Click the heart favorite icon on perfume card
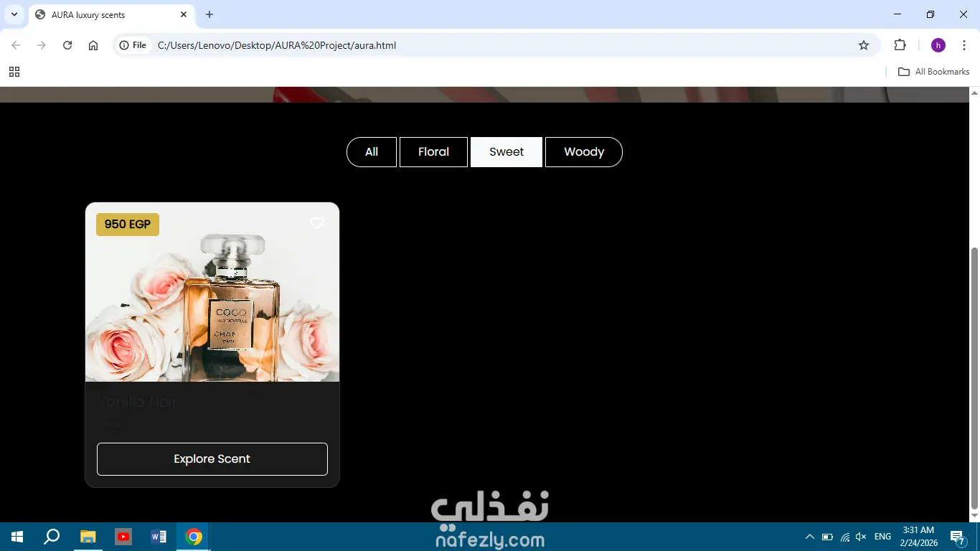The width and height of the screenshot is (980, 551). click(316, 223)
